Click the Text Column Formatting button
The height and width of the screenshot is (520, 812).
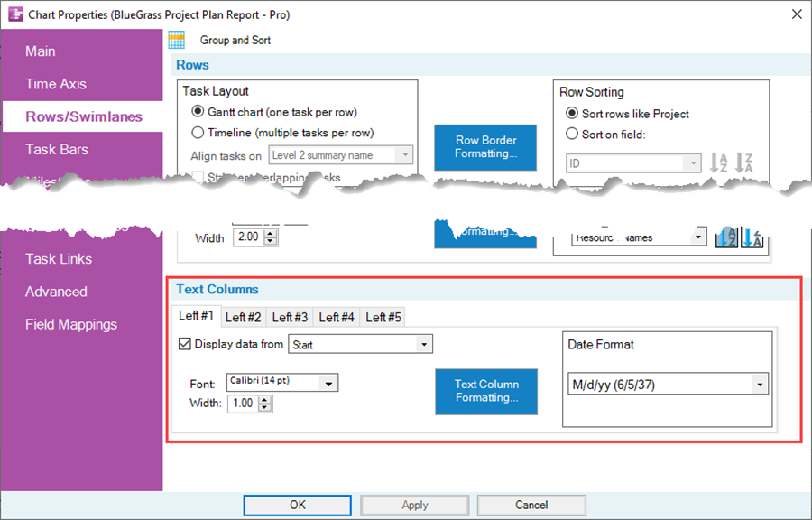click(486, 391)
